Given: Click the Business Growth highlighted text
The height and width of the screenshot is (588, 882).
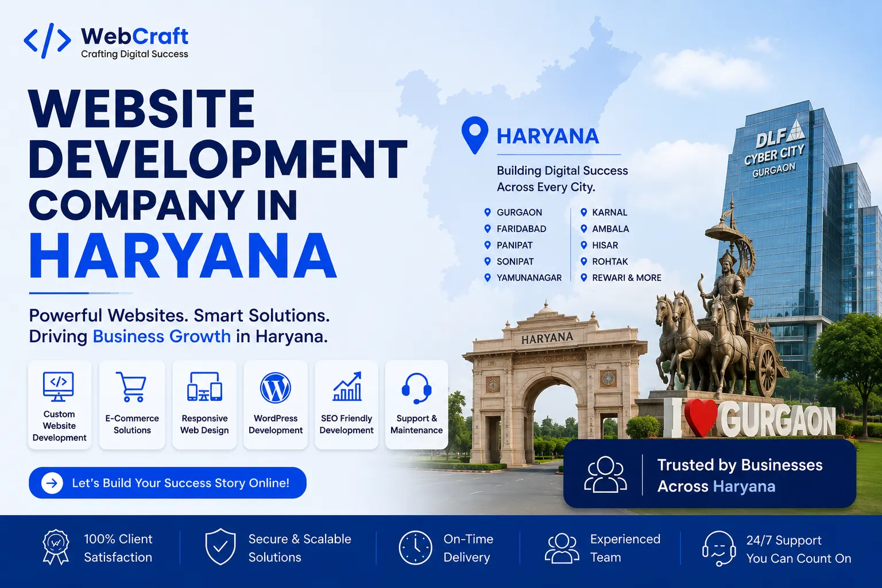Looking at the screenshot, I should point(162,336).
